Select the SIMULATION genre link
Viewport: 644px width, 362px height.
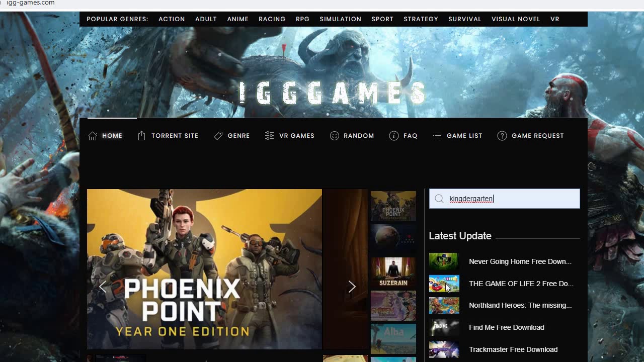click(340, 19)
